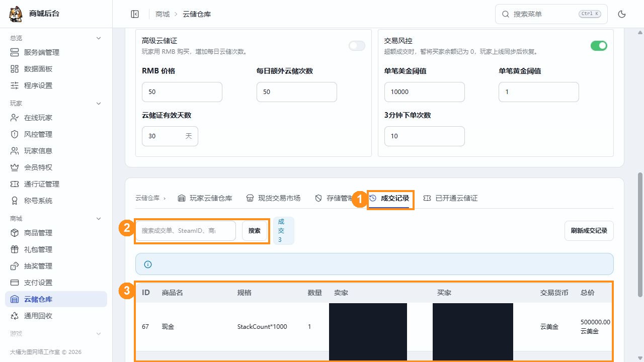The width and height of the screenshot is (644, 362).
Task: Open 礼包管理 page
Action: tap(56, 249)
